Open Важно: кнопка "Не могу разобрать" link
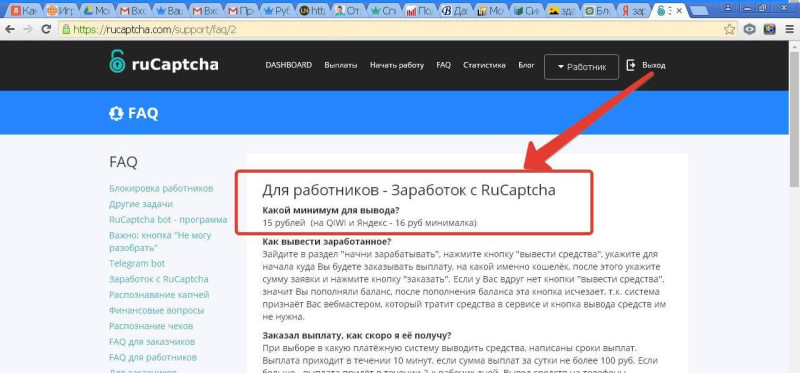This screenshot has height=373, width=800. pyautogui.click(x=160, y=241)
